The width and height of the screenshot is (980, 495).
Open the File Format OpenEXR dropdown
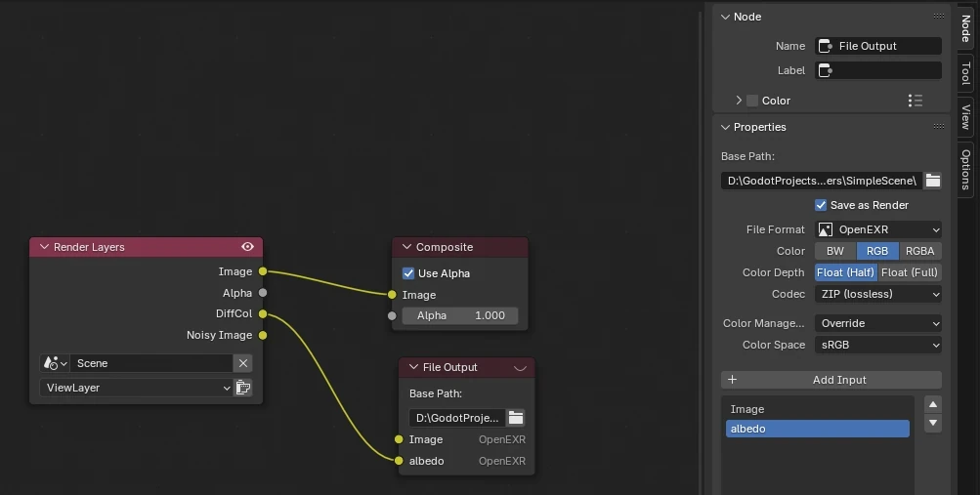[x=878, y=229]
